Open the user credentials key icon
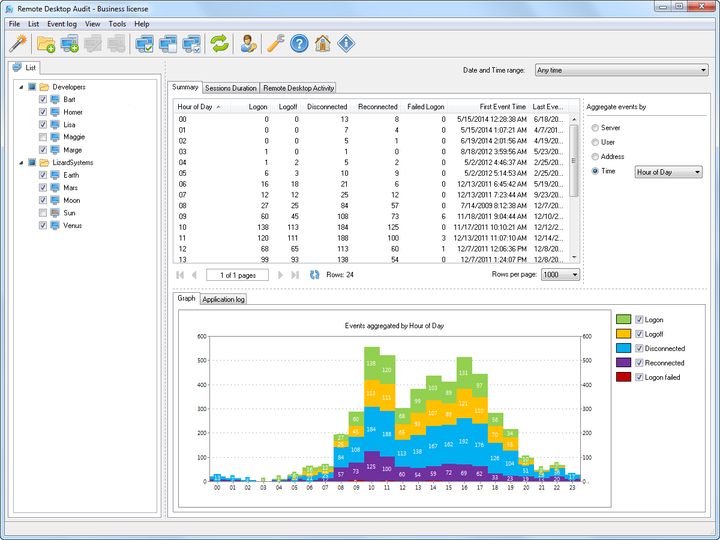The width and height of the screenshot is (720, 540). 248,44
